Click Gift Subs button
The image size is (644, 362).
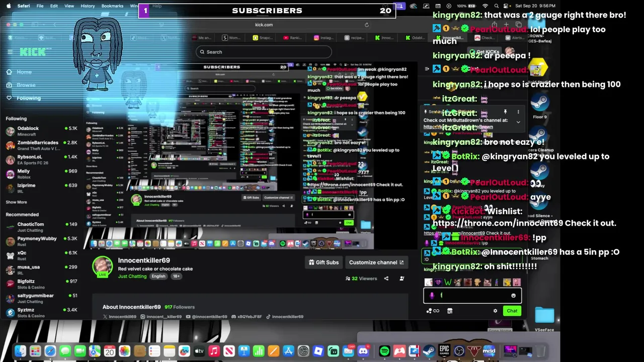[324, 262]
